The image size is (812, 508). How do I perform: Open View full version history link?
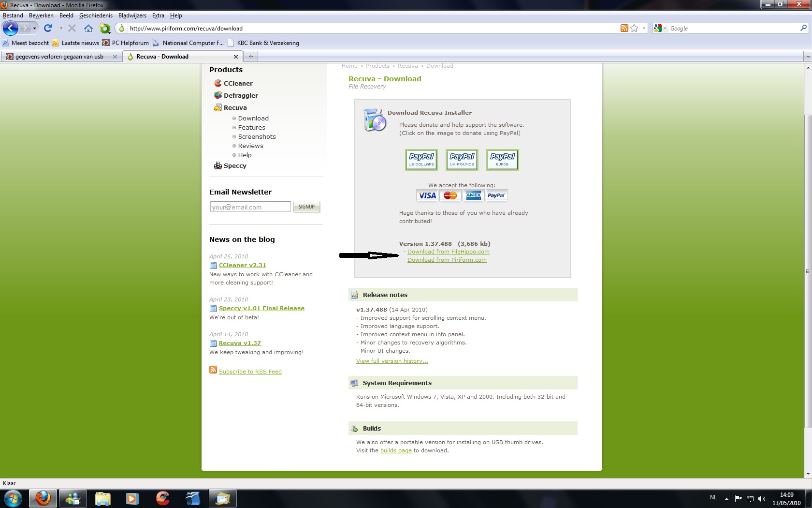point(392,361)
